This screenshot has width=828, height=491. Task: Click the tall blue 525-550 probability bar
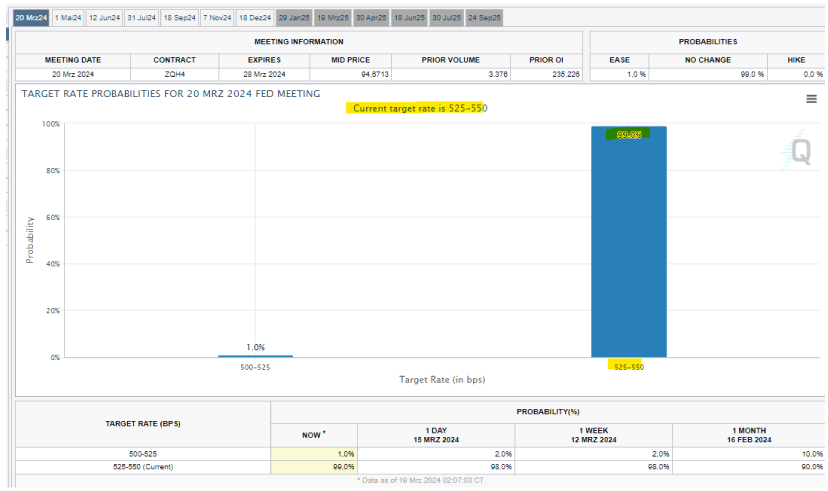coord(628,250)
